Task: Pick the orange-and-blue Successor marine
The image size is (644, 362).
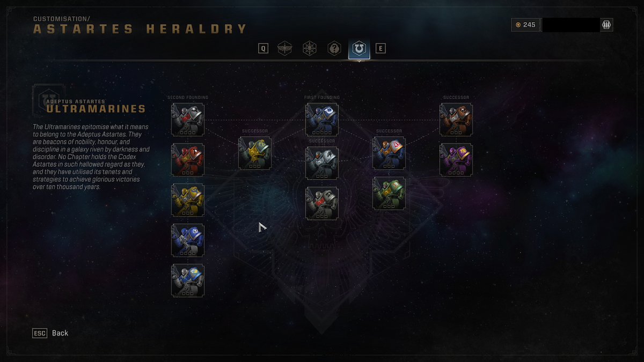Action: click(x=389, y=153)
